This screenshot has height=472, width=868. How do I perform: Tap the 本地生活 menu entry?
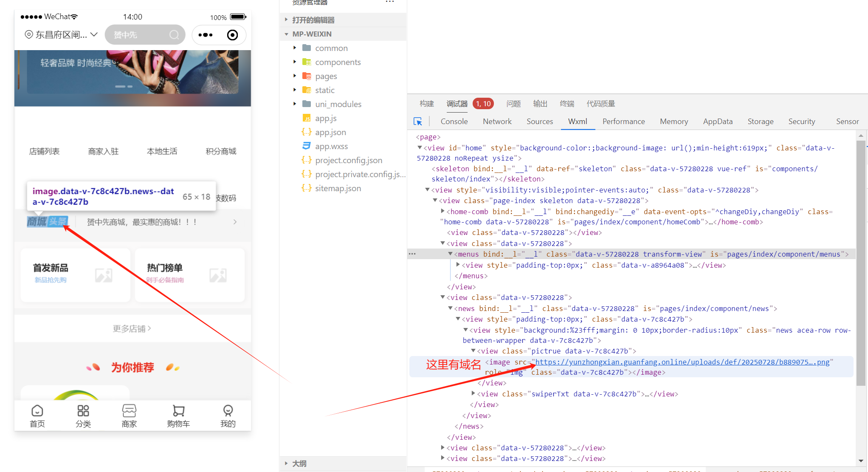(x=162, y=151)
